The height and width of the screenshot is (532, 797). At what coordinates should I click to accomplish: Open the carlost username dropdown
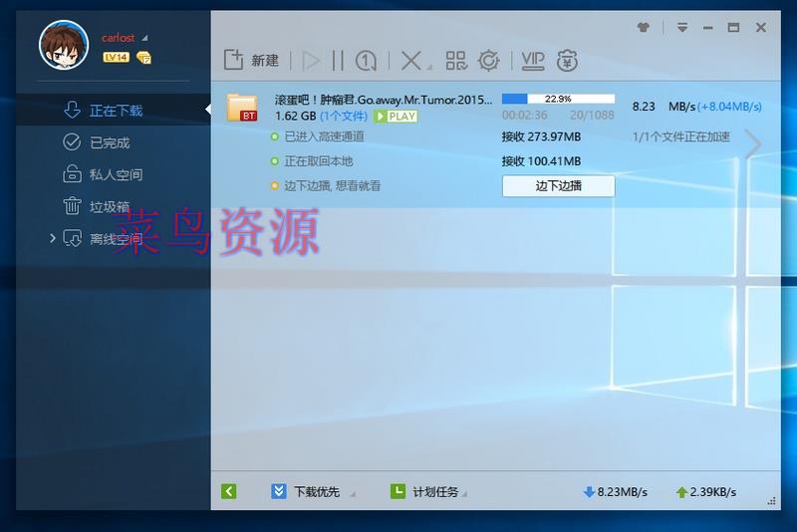point(144,38)
